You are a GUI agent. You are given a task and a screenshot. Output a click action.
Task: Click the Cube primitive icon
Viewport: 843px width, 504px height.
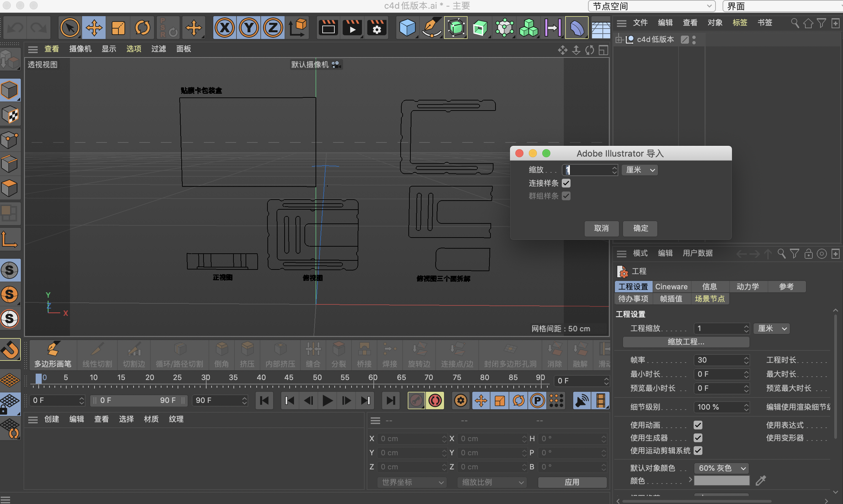[407, 28]
